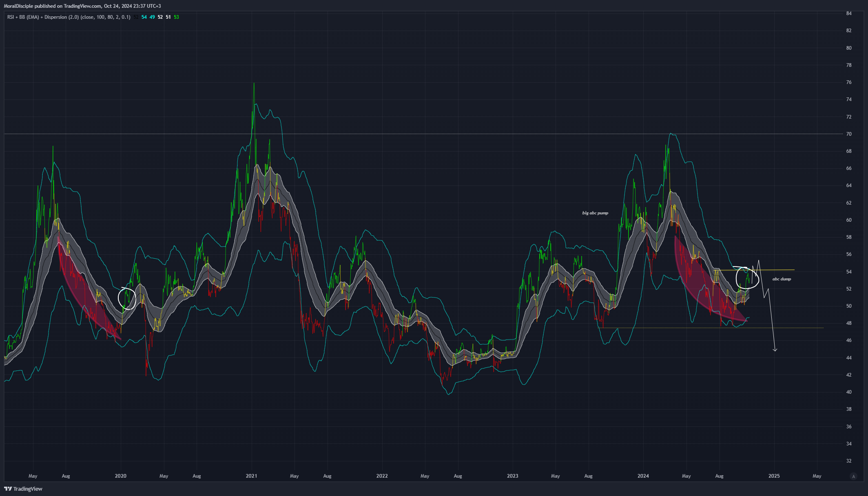Click the 2023 label on the time axis

click(512, 476)
